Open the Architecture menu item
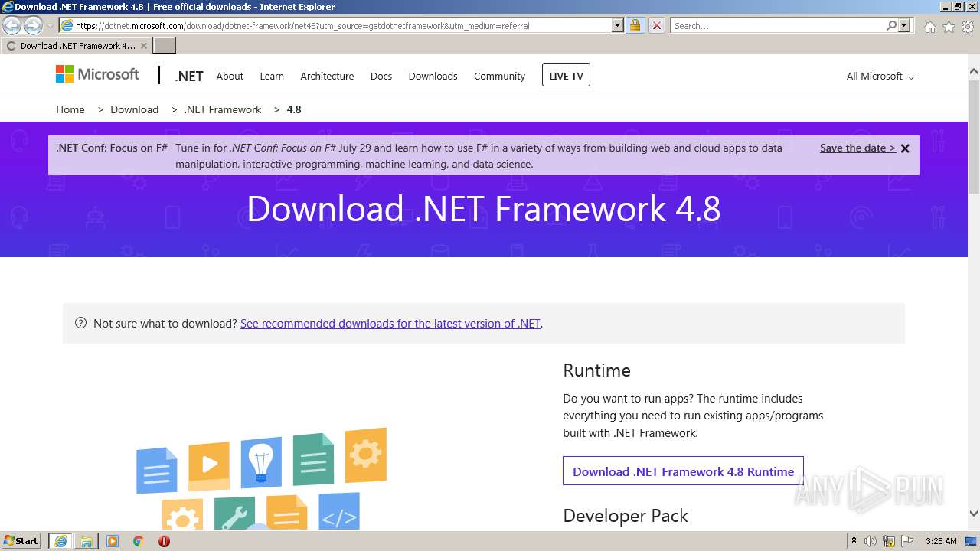The width and height of the screenshot is (980, 551). point(327,77)
